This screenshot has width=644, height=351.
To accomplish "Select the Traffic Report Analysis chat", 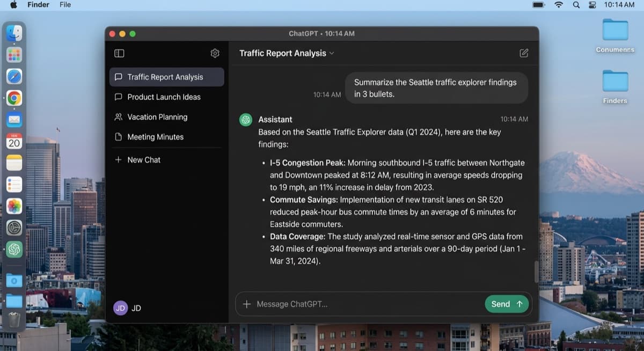I will pos(166,77).
